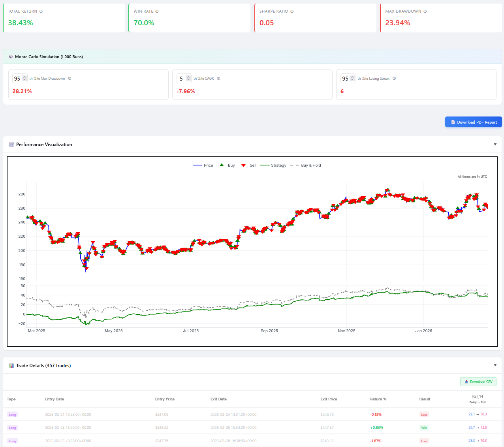This screenshot has width=504, height=447.
Task: Click info icon beside Win Rate
Action: pos(157,11)
